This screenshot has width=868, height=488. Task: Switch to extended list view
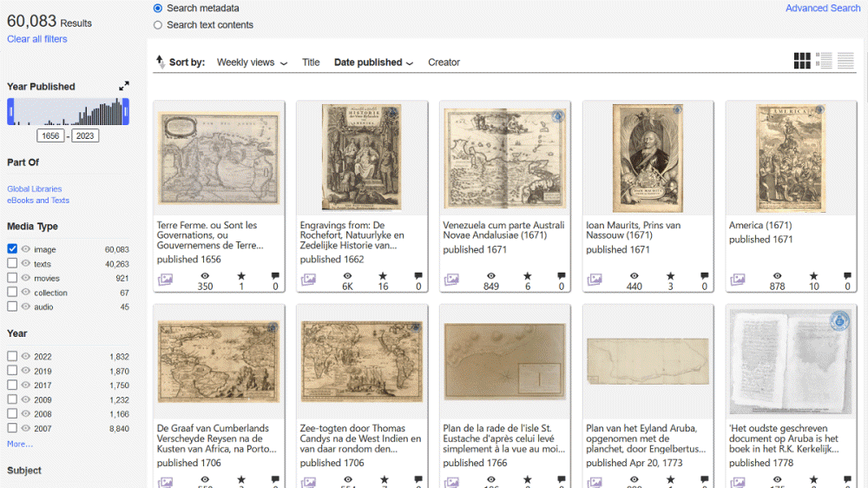(824, 61)
